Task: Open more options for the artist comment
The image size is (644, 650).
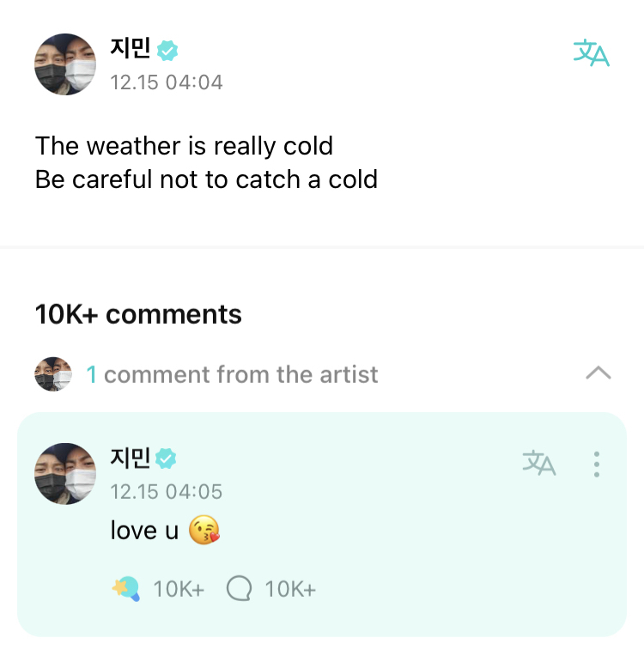Action: coord(597,464)
